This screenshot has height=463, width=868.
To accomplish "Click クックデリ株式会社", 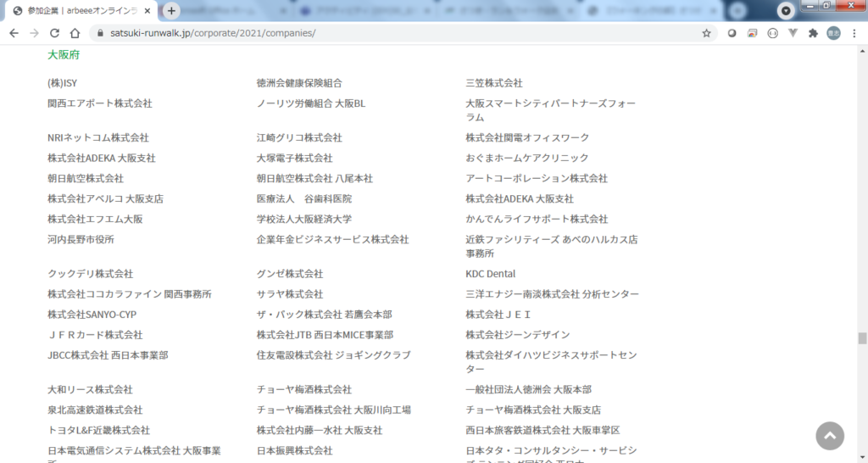I will [x=90, y=274].
